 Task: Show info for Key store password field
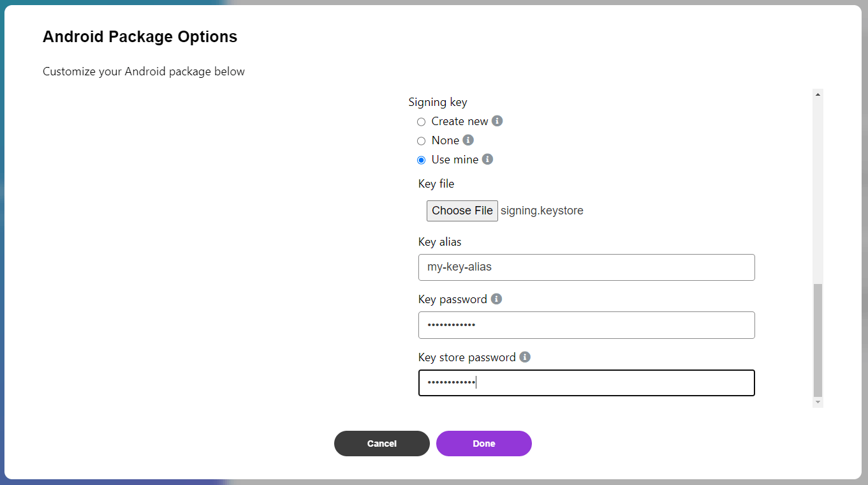525,357
